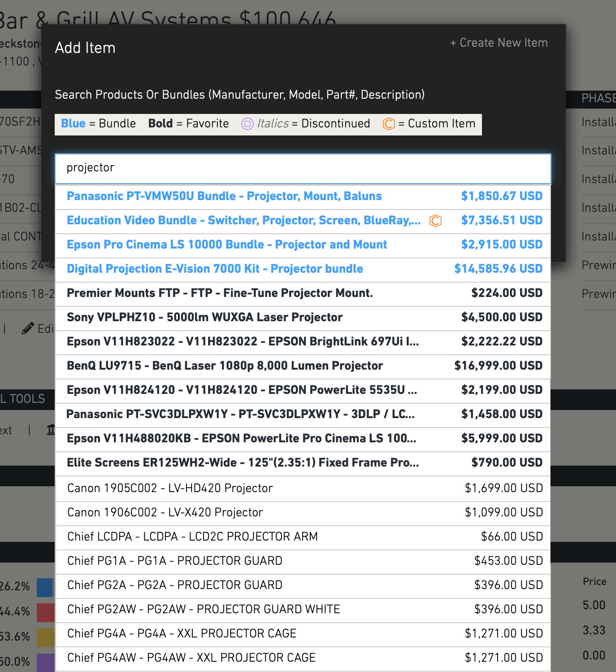Screen dimensions: 616x672
Task: Select Chief PG2AW Projector Guard White
Action: [303, 610]
